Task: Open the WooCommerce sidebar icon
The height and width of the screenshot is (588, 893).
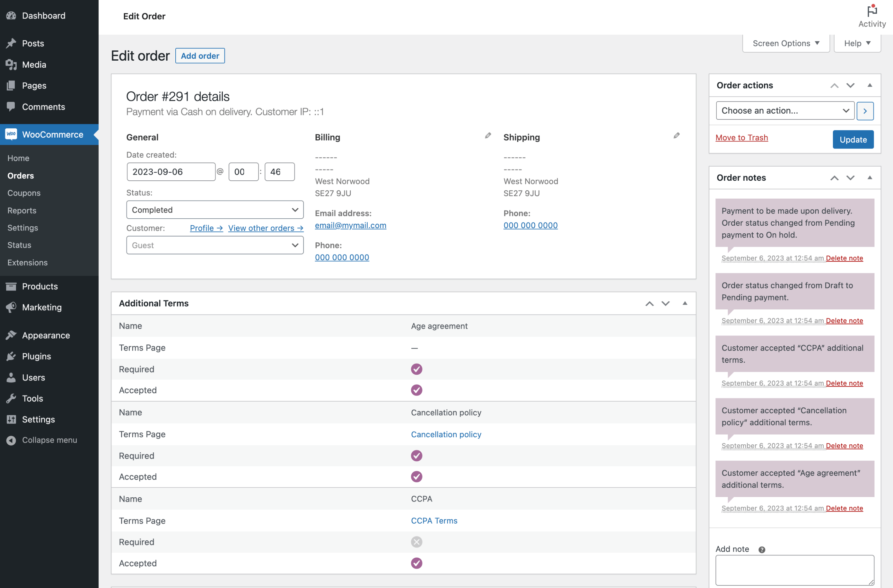Action: tap(11, 134)
